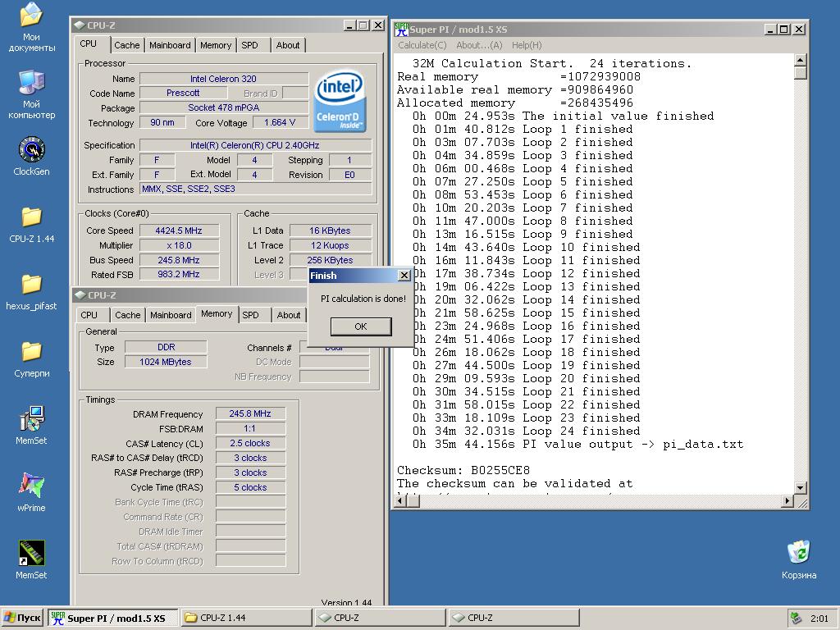
Task: Click the CAS# Latency value 2.5 clocks
Action: point(250,444)
